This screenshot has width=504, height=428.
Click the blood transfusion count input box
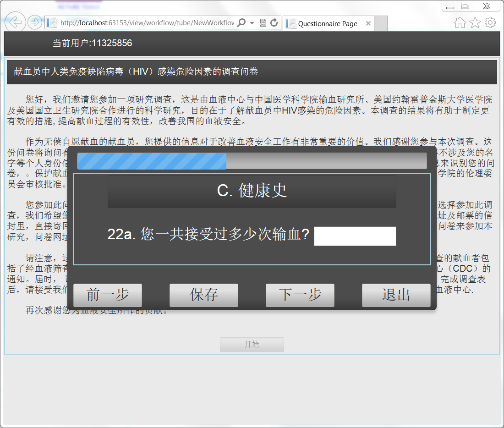(x=355, y=236)
